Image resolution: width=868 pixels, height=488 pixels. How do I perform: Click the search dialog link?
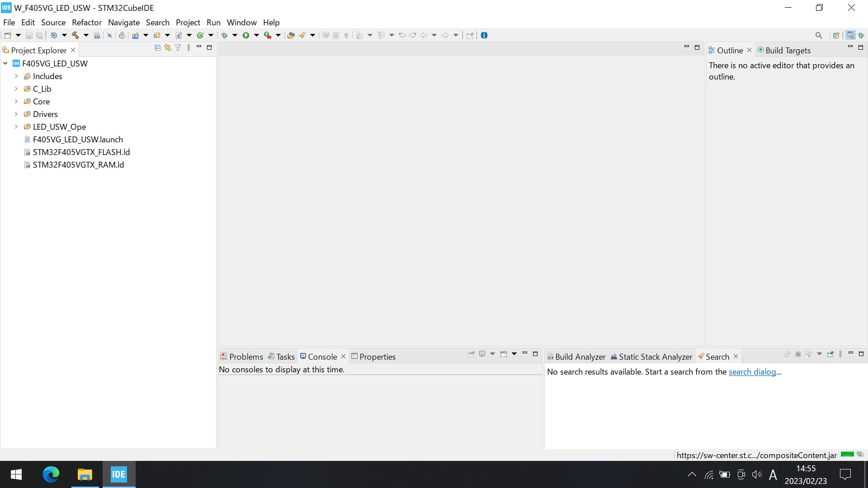click(752, 372)
